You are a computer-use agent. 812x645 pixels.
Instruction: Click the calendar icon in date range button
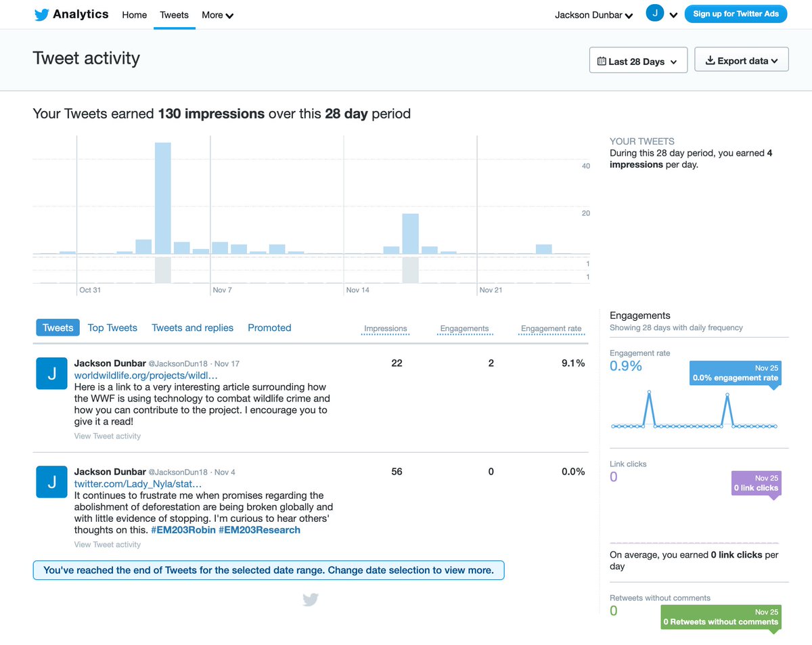click(x=602, y=61)
